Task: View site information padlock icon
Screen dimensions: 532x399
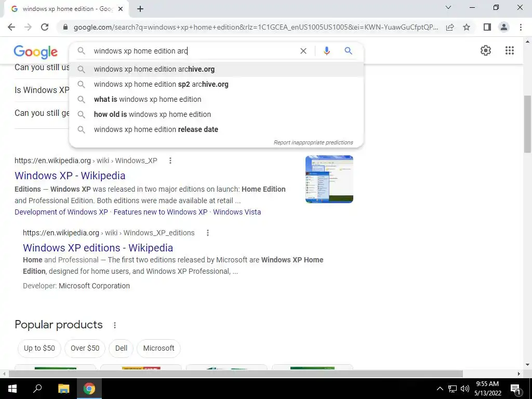Action: tap(65, 27)
